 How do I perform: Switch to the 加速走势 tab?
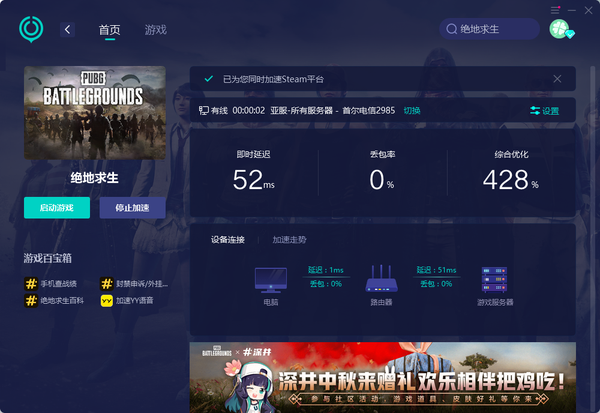[x=289, y=240]
